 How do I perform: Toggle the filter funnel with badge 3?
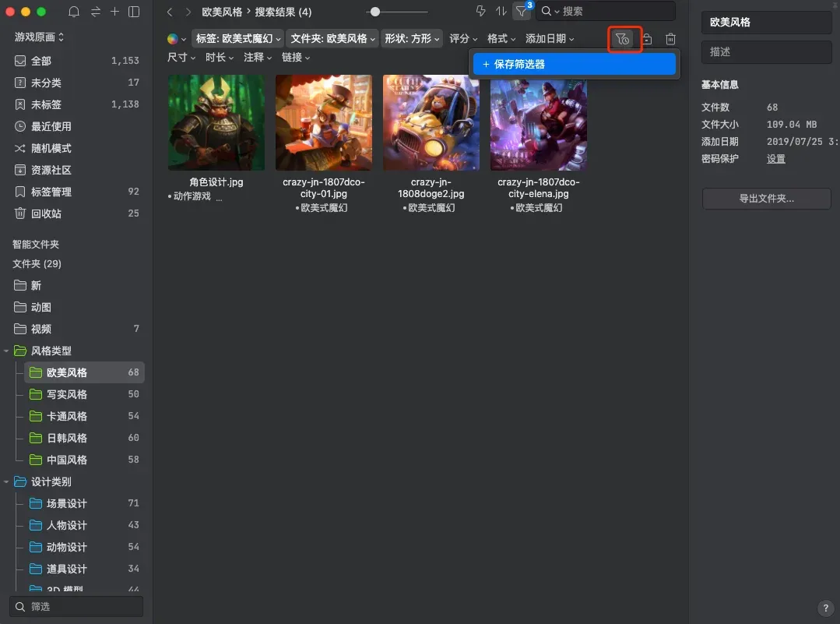tap(522, 11)
